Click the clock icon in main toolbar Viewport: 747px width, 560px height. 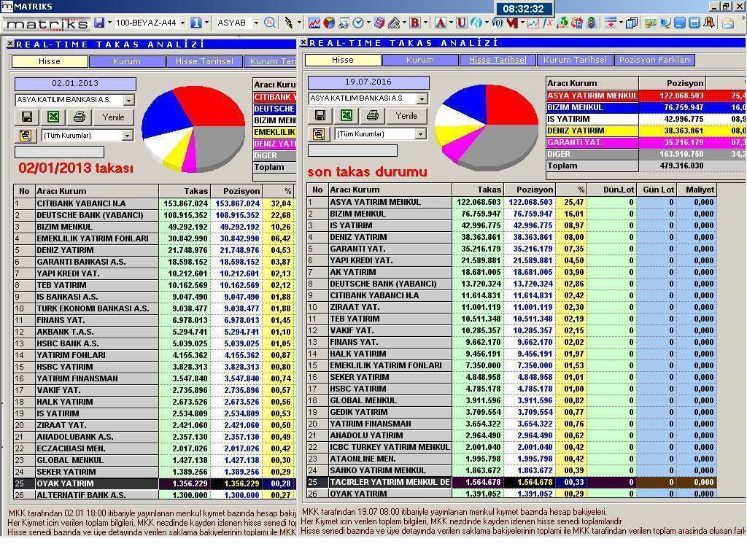point(358,23)
